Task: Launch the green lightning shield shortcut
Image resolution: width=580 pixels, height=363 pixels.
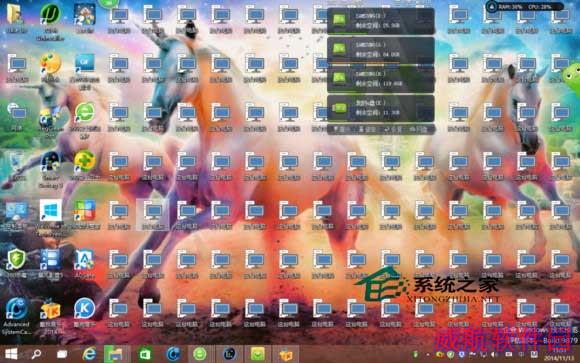Action: click(16, 259)
